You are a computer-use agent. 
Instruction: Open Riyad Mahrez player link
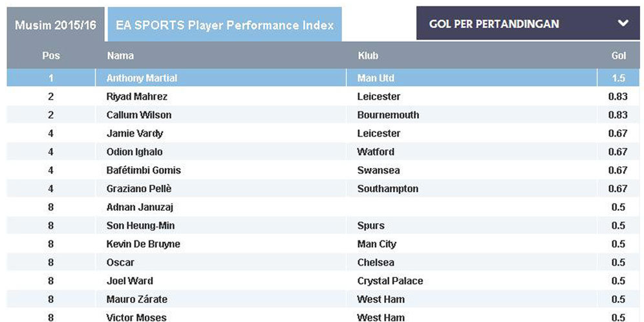(136, 96)
